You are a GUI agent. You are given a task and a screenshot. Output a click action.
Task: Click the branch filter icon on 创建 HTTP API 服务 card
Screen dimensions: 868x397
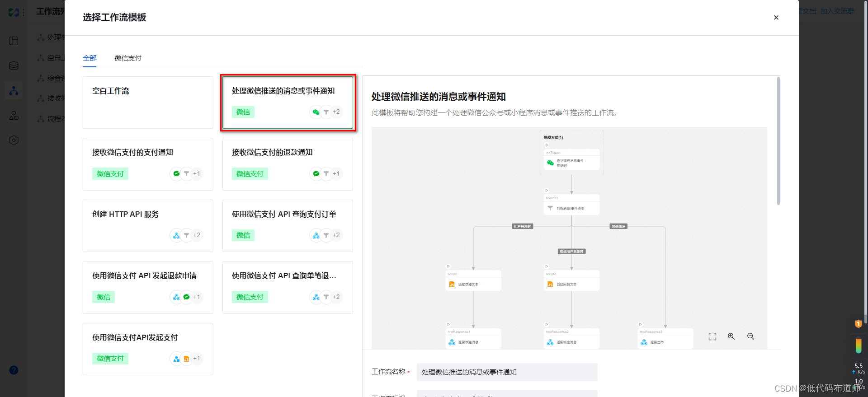(x=186, y=235)
